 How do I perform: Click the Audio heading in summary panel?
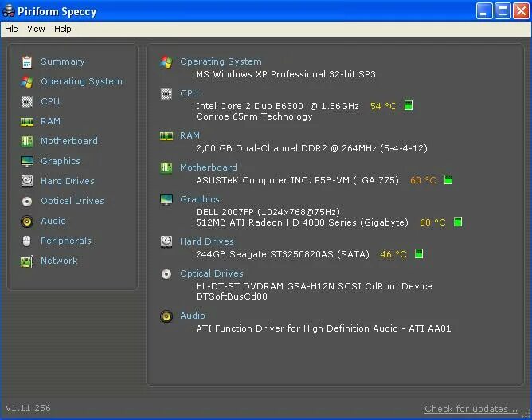tap(193, 316)
